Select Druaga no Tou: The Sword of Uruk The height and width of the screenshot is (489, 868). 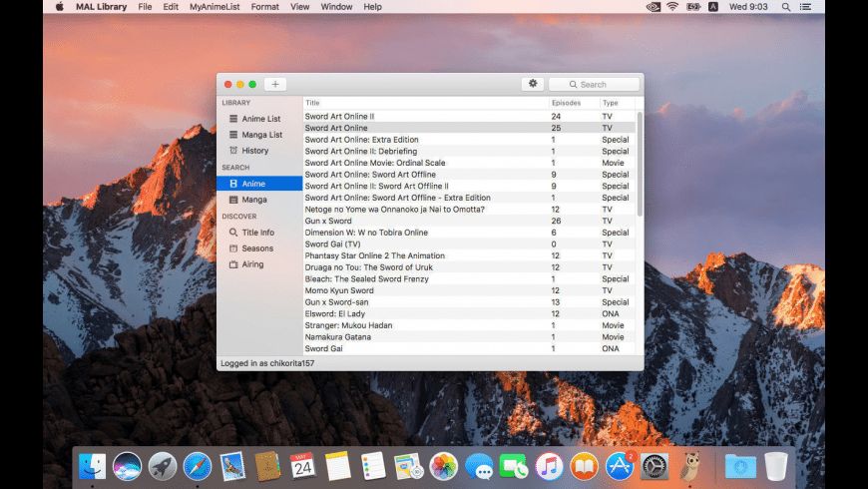(x=470, y=267)
